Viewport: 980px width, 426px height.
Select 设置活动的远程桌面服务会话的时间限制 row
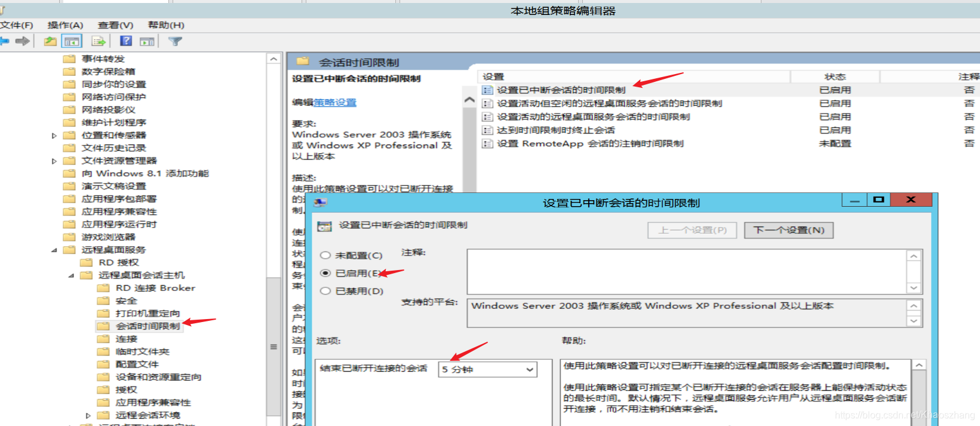tap(593, 117)
